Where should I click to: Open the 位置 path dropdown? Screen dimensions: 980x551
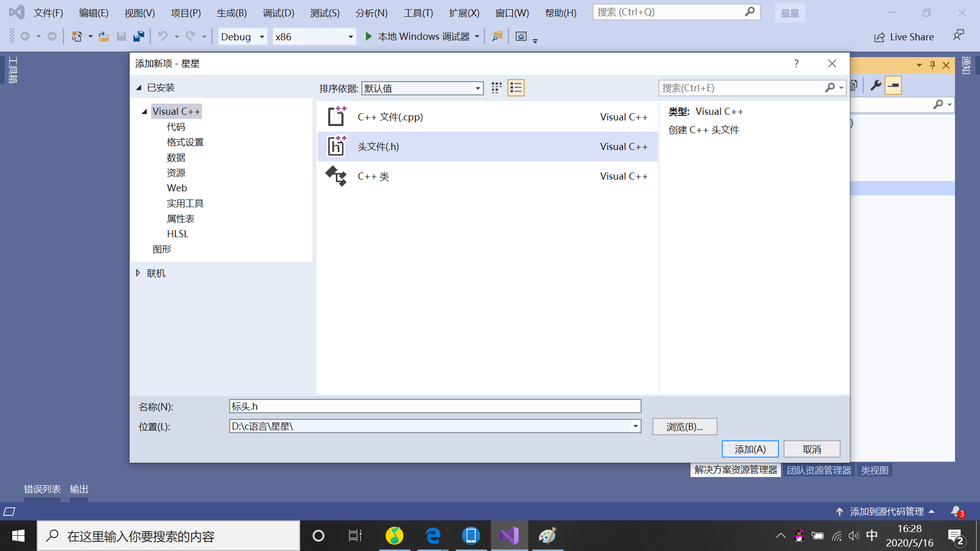tap(635, 426)
